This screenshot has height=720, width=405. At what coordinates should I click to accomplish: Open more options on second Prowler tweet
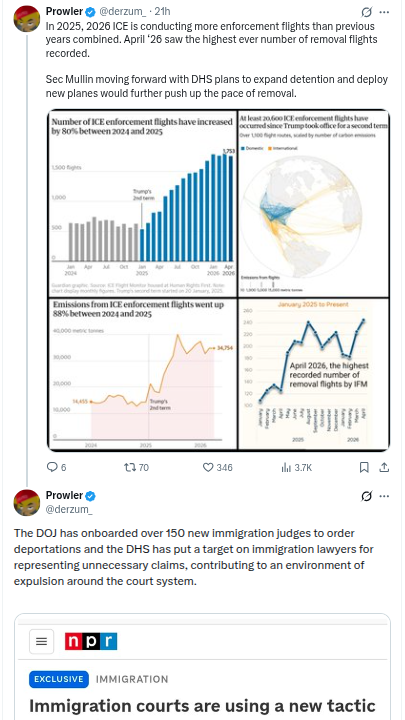[x=384, y=496]
